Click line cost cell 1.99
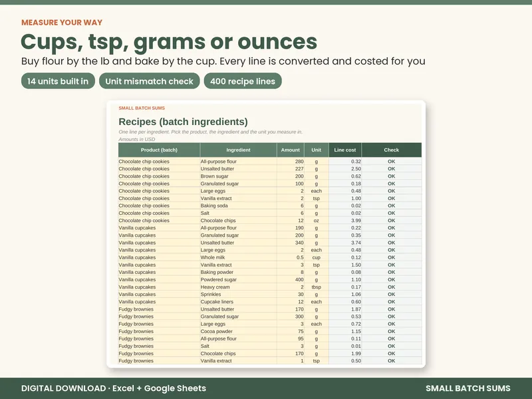532x399 pixels. [x=345, y=354]
